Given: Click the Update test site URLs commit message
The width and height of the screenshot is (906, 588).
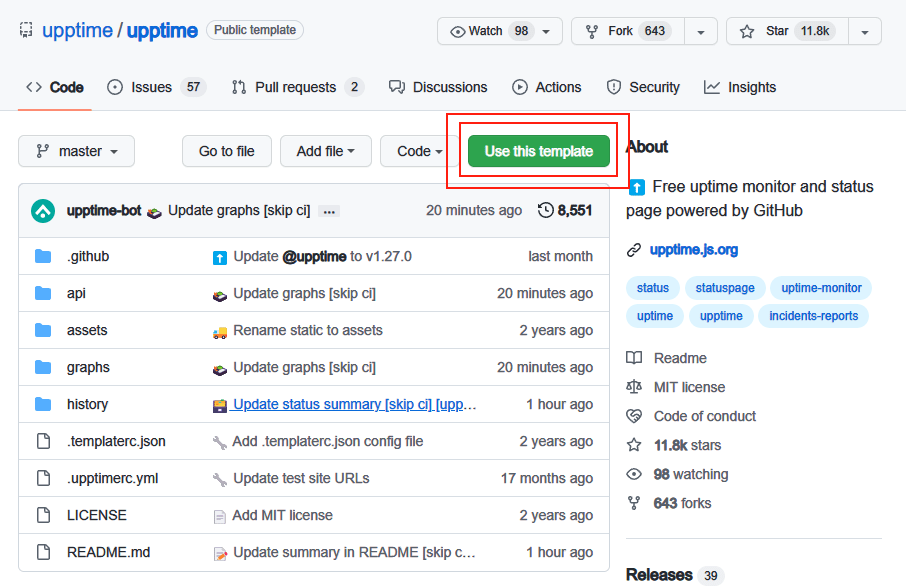Looking at the screenshot, I should 301,478.
